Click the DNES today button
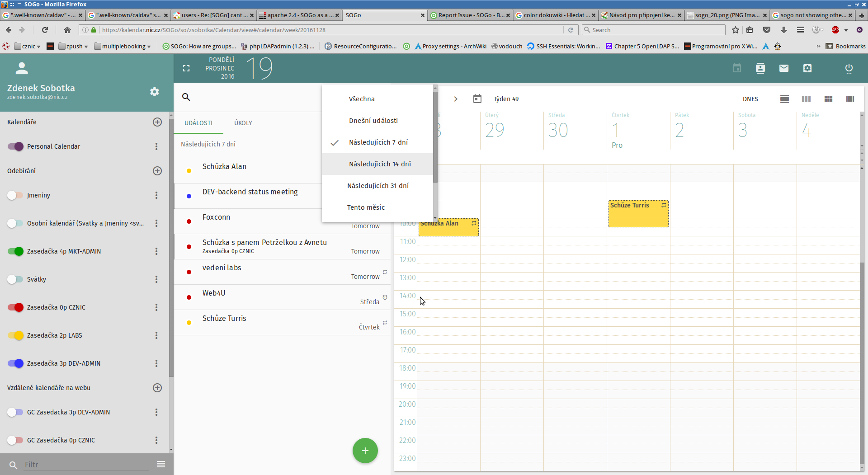 750,99
